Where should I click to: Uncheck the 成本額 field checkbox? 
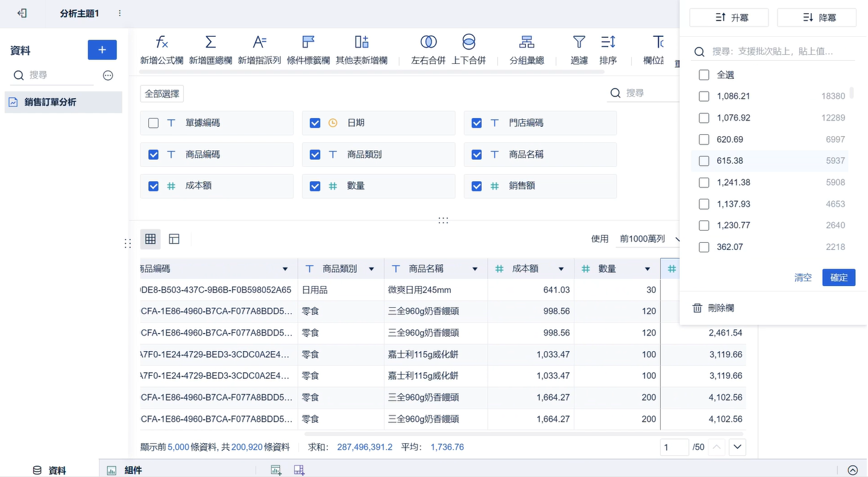tap(153, 186)
